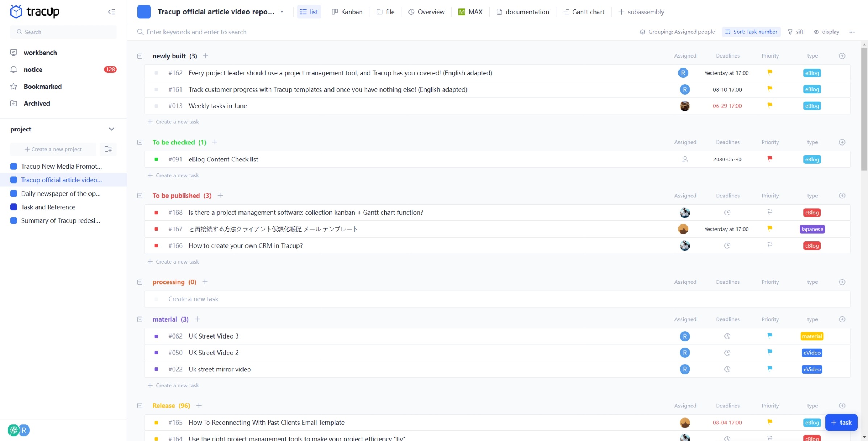The height and width of the screenshot is (441, 868).
Task: Add a task to newly built group
Action: coord(205,56)
